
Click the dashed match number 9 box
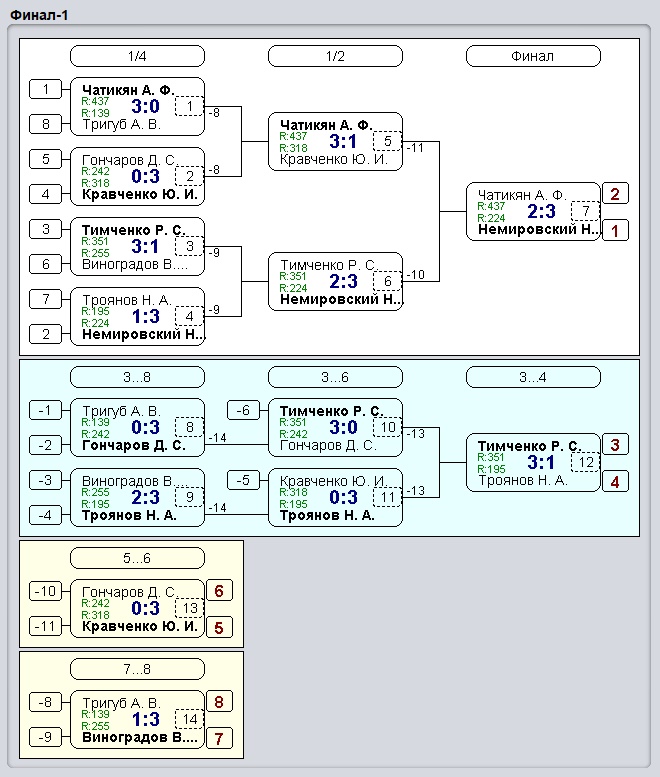(x=189, y=497)
